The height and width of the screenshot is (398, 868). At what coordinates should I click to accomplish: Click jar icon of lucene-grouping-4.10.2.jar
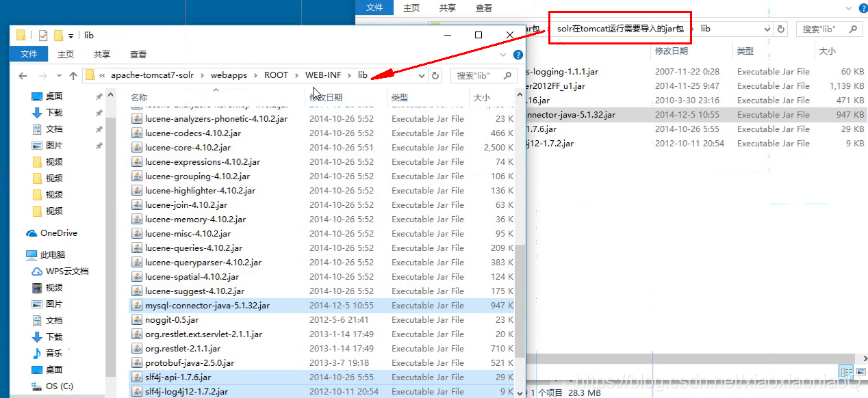pos(137,176)
